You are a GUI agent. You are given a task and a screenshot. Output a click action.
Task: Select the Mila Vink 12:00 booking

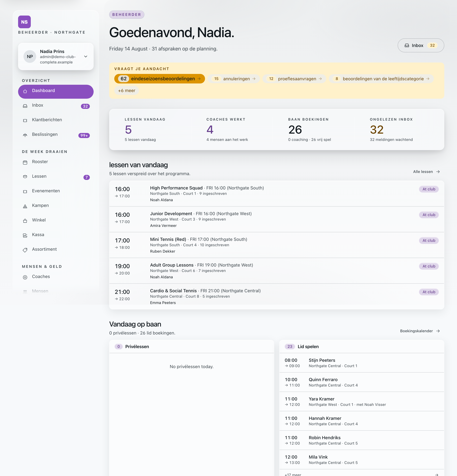click(362, 460)
